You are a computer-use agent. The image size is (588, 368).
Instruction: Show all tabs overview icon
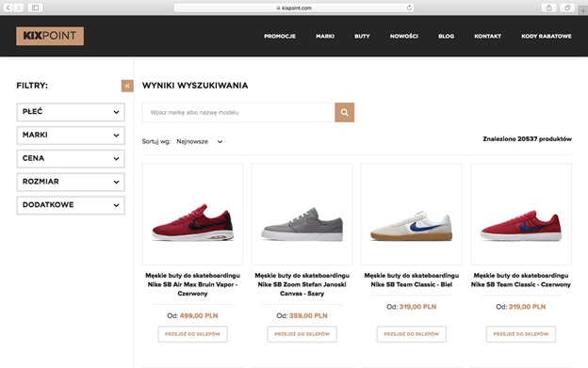(567, 8)
